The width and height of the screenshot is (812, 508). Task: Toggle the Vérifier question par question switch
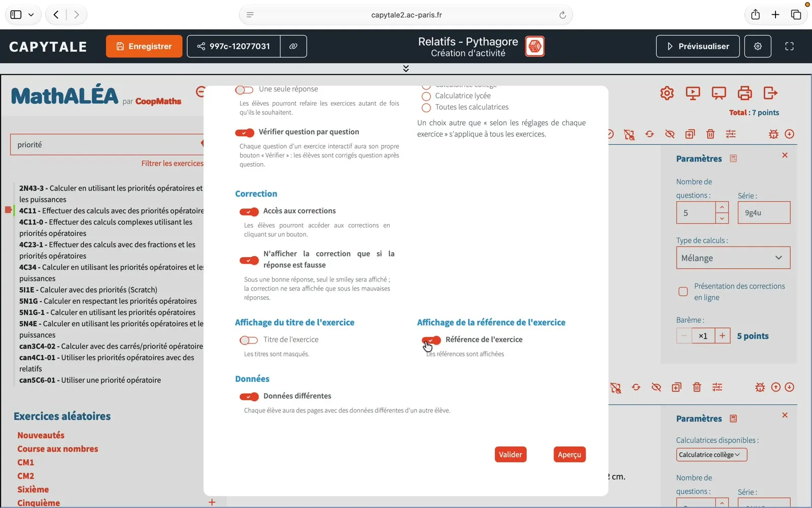click(x=245, y=133)
